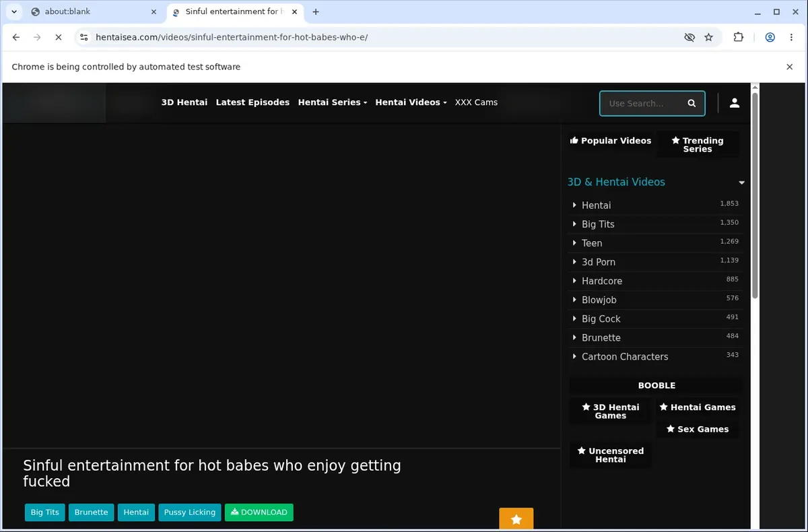Open the 3d Porn category row
This screenshot has height=532, width=808.
point(656,262)
